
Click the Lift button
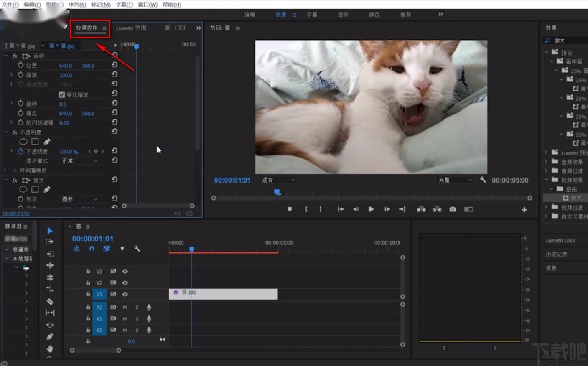(421, 209)
